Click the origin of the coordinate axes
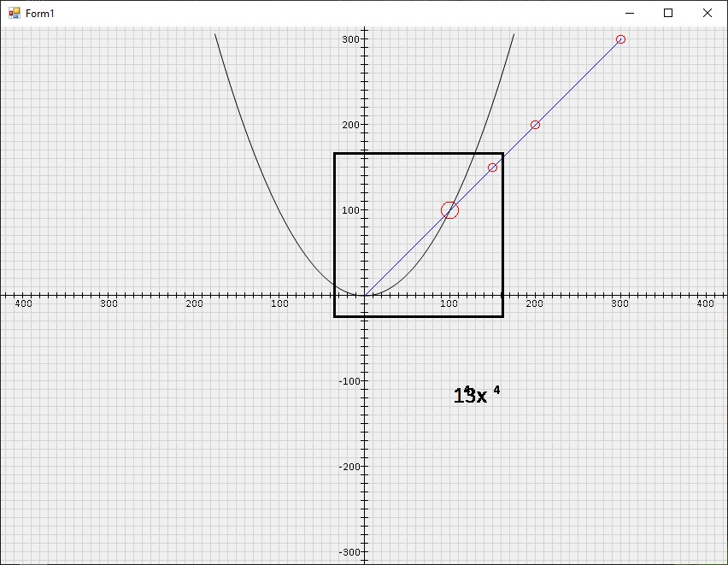This screenshot has height=565, width=728. 366,295
